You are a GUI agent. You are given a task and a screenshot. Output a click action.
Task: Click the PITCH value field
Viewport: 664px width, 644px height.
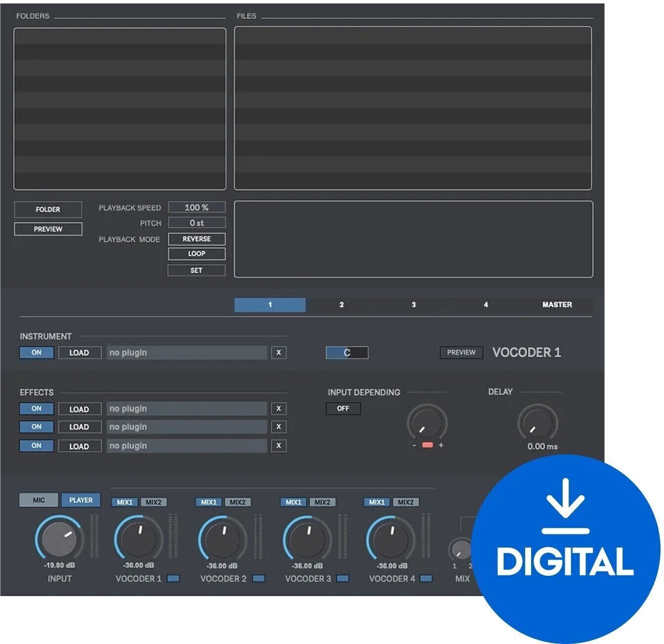197,223
